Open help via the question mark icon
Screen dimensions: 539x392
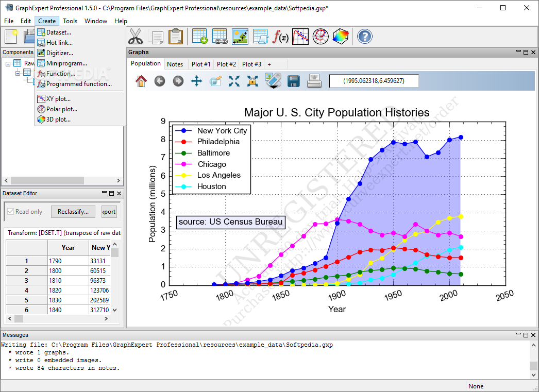pyautogui.click(x=365, y=37)
